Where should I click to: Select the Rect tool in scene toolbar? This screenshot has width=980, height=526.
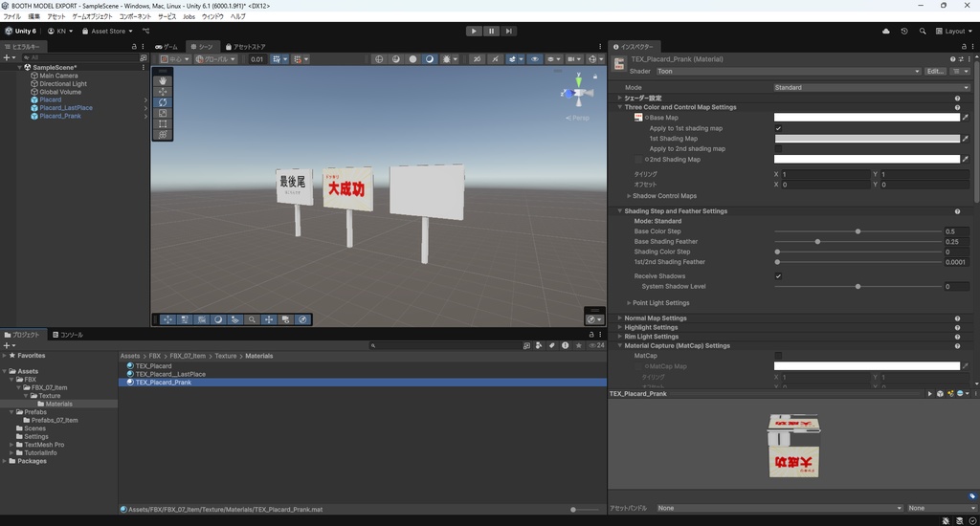pos(164,123)
